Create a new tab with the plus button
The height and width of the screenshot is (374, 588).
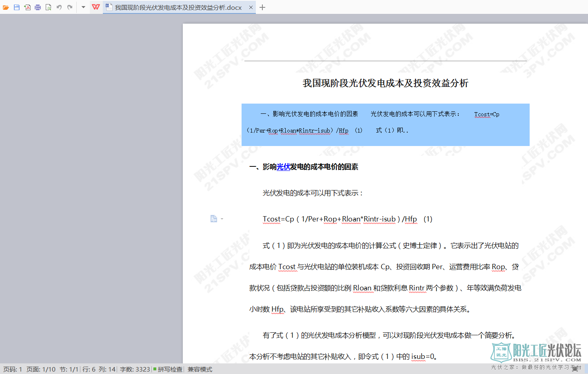[x=262, y=7]
